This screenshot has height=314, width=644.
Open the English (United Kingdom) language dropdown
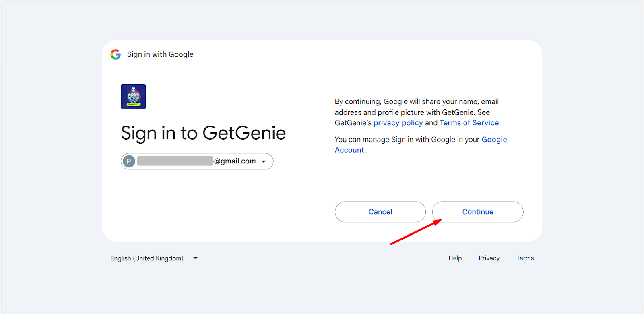[x=154, y=258]
